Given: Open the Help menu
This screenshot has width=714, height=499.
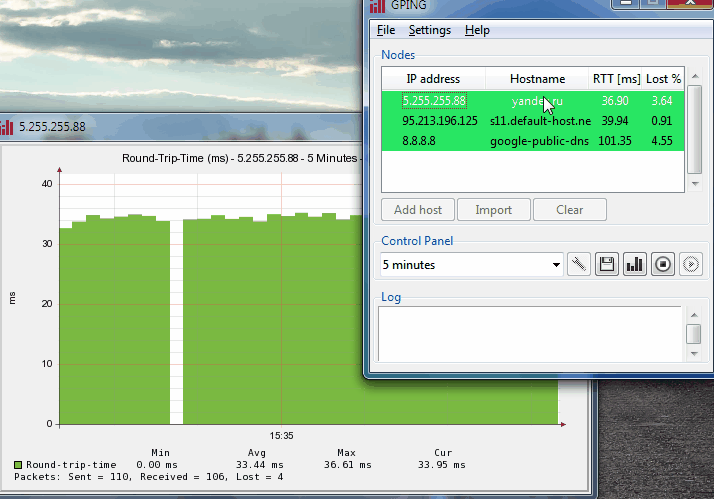Looking at the screenshot, I should click(x=477, y=30).
